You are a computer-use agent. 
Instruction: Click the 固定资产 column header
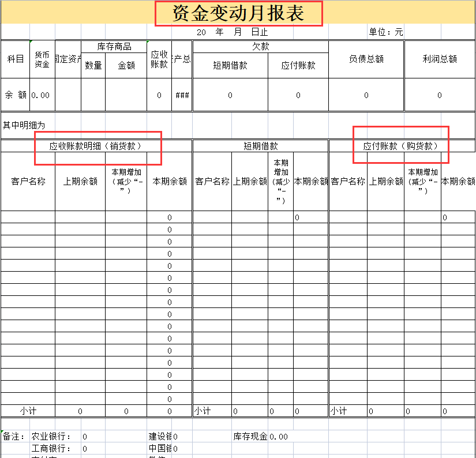[x=68, y=59]
